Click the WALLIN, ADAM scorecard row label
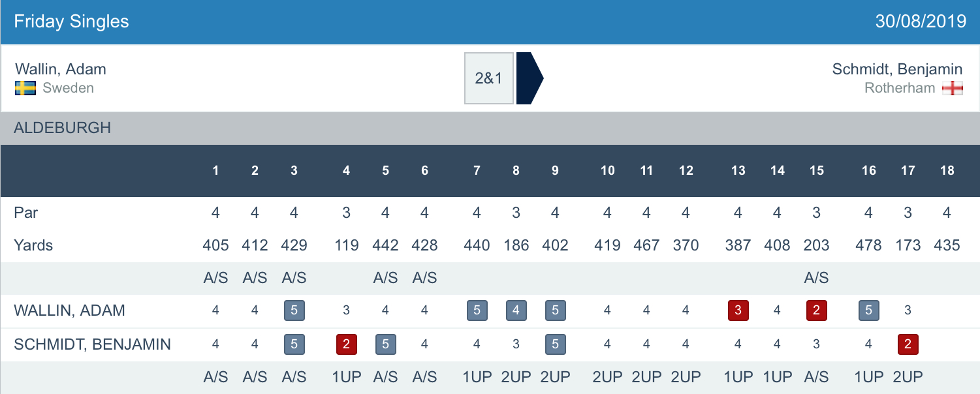Viewport: 980px width, 394px height. [x=69, y=311]
